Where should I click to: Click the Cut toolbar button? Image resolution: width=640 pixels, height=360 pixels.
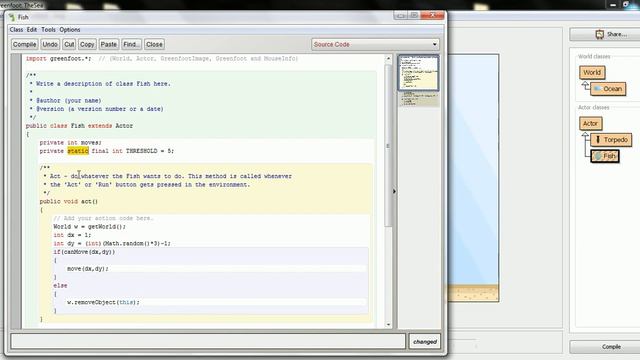pos(69,44)
